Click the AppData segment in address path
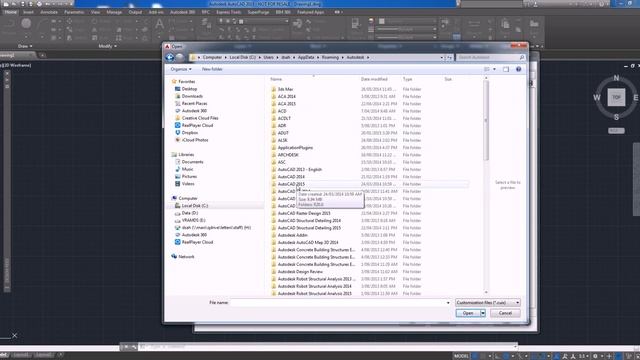 [306, 58]
